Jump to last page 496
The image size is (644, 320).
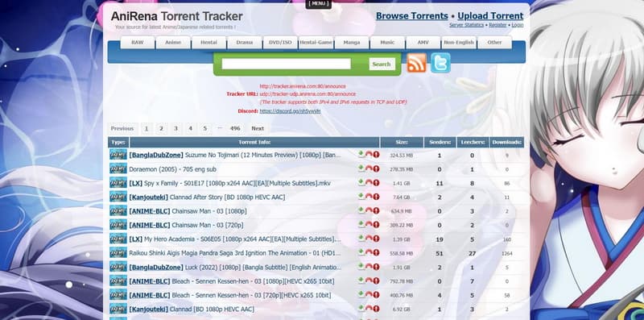[235, 129]
